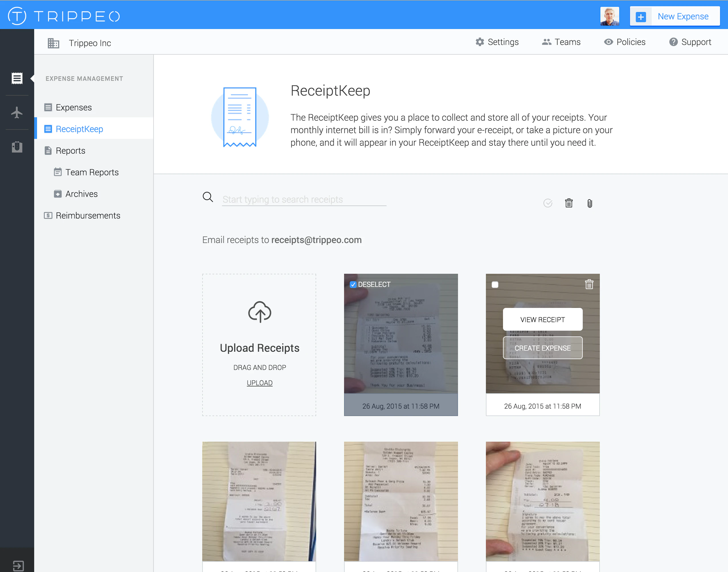Open Reimbursements in the sidebar
Screen dimensions: 728x572
coord(88,215)
